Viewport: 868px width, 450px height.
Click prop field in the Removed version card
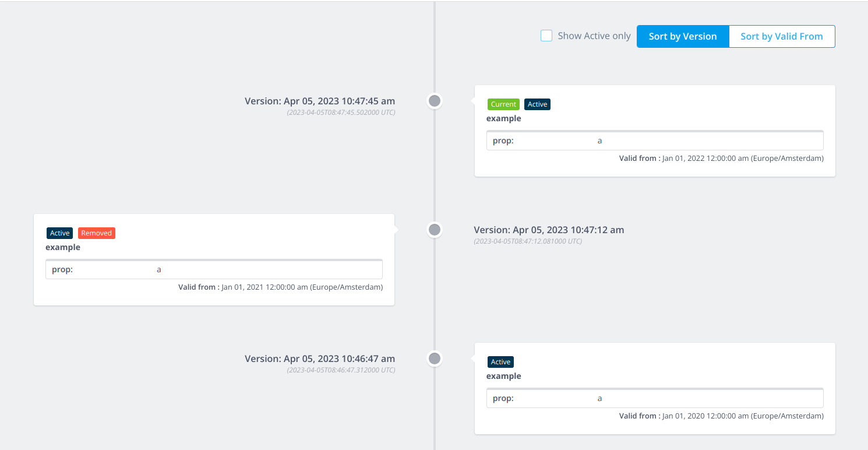pos(214,269)
